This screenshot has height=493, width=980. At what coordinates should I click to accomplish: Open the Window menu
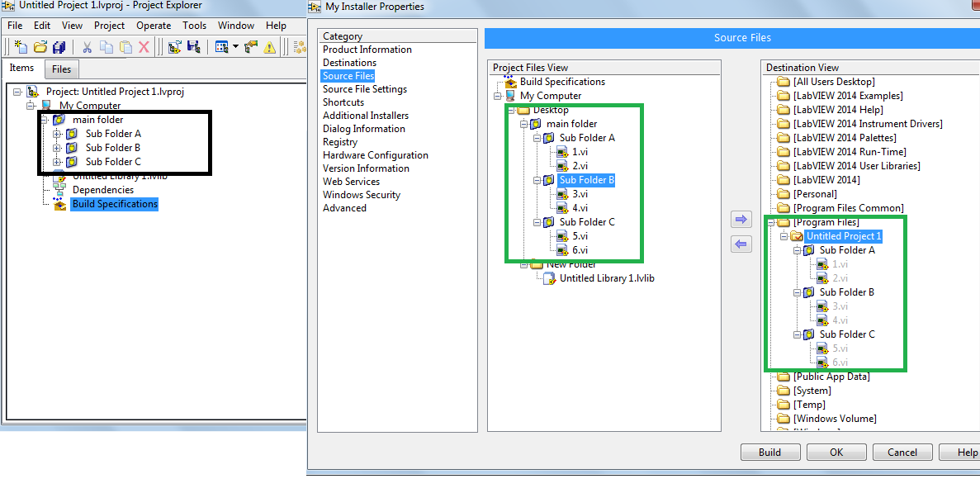[x=235, y=26]
